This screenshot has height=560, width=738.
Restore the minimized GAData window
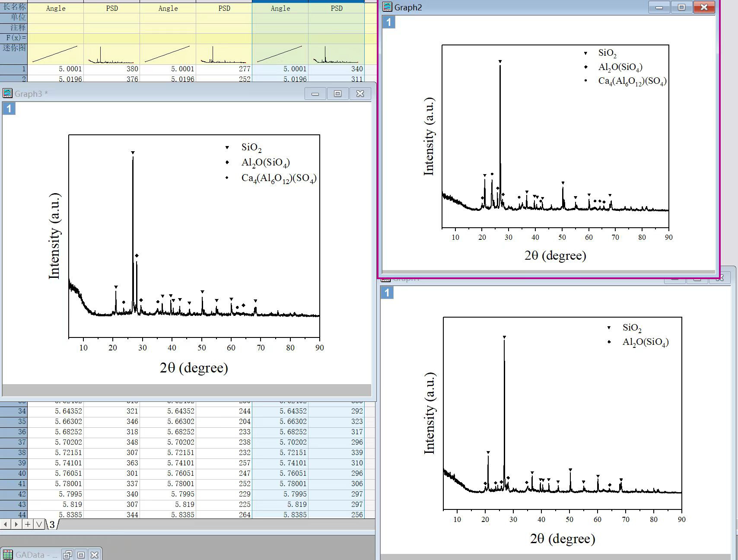click(67, 554)
